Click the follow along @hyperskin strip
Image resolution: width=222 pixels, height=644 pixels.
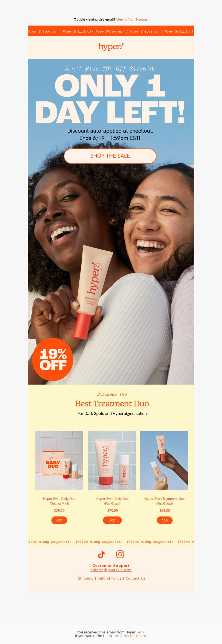(x=111, y=541)
